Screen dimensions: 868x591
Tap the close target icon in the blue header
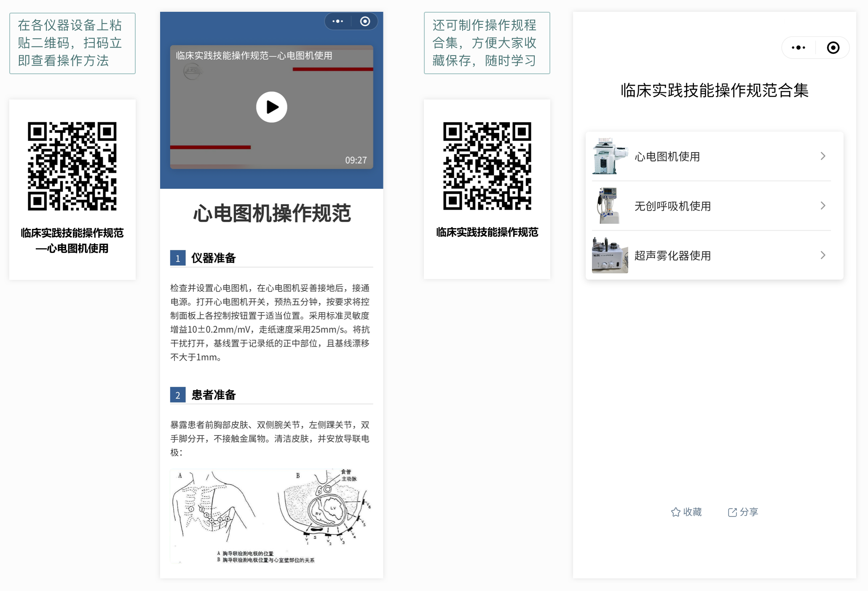(365, 21)
